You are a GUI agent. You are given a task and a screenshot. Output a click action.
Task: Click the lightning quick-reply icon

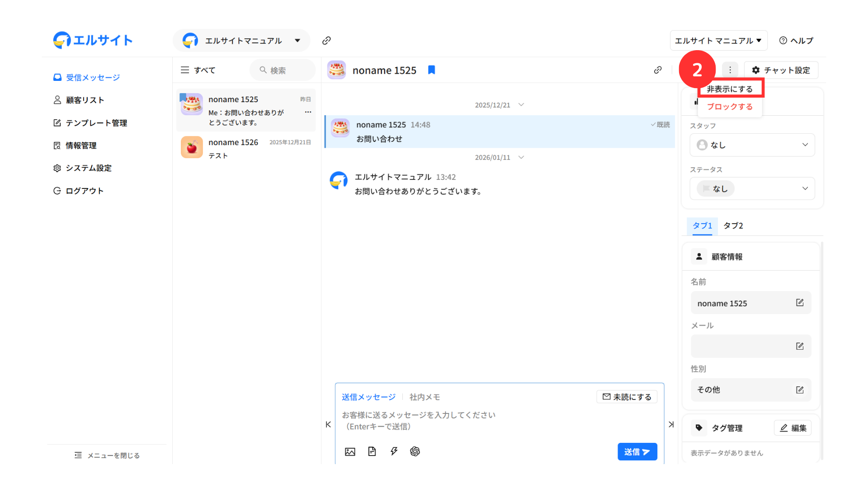[394, 451]
